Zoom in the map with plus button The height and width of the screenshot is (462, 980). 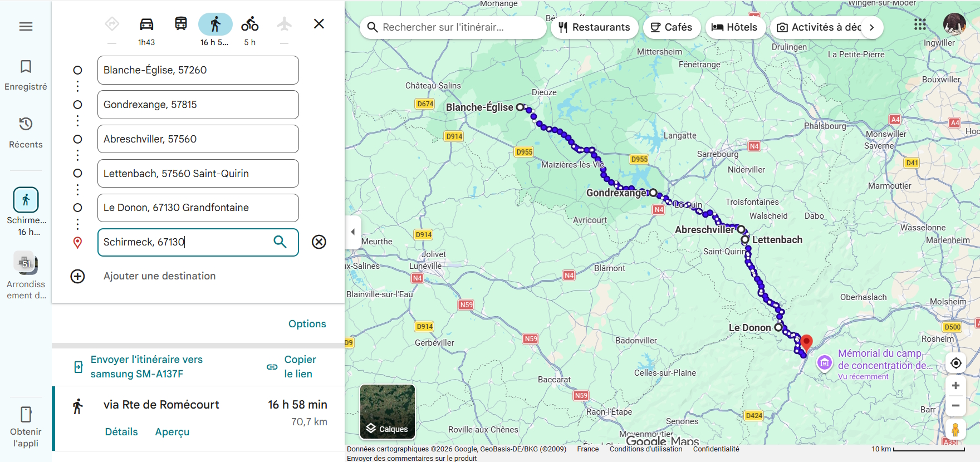[x=955, y=386]
